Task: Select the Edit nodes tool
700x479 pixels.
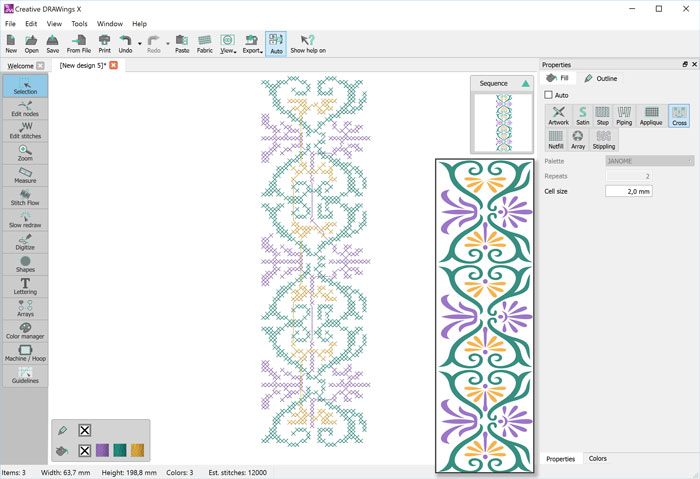Action: pyautogui.click(x=25, y=108)
